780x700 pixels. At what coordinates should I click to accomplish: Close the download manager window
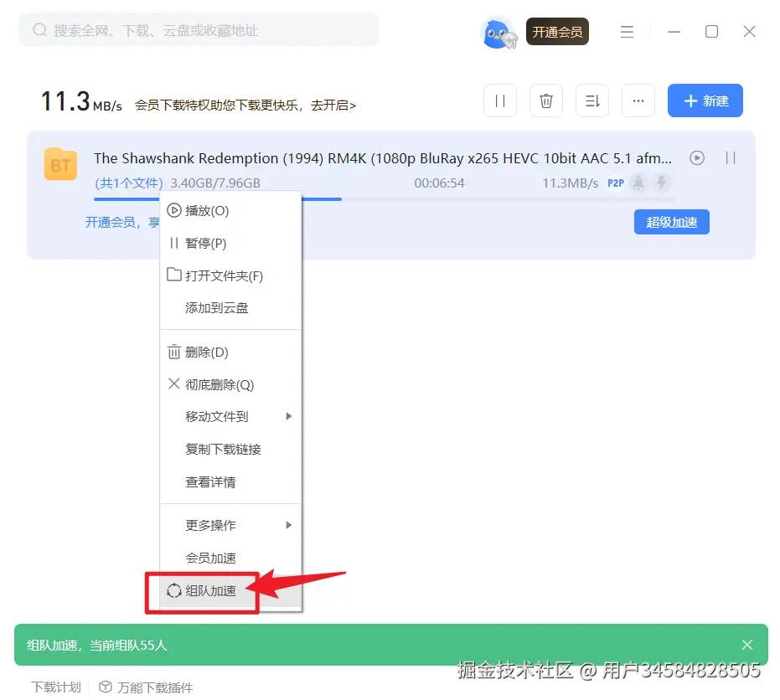[749, 31]
